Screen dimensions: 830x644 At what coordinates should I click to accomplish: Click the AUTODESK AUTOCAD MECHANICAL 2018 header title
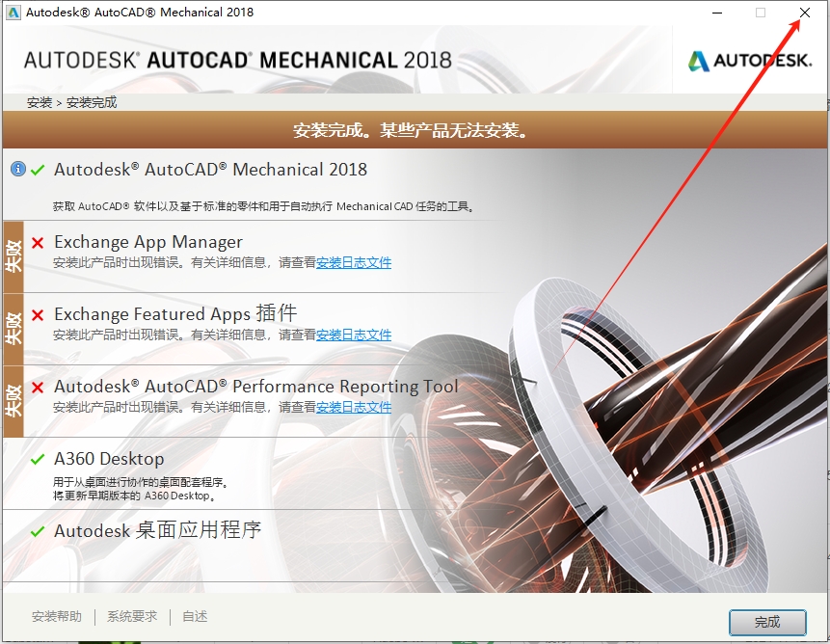tap(238, 60)
